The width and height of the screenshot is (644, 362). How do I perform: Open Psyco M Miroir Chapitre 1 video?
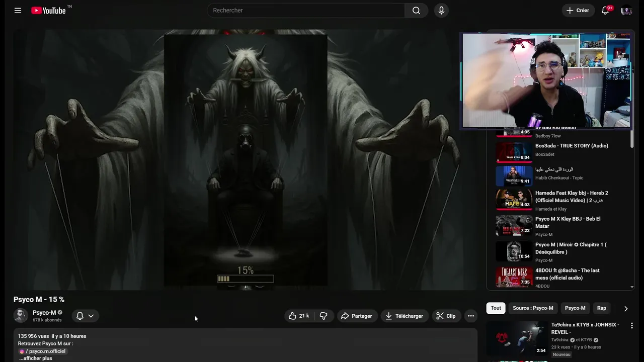tap(558, 252)
